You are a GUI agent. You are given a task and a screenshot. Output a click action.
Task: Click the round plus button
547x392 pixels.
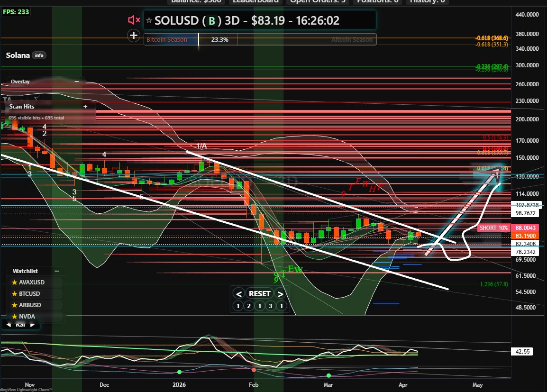click(x=134, y=35)
